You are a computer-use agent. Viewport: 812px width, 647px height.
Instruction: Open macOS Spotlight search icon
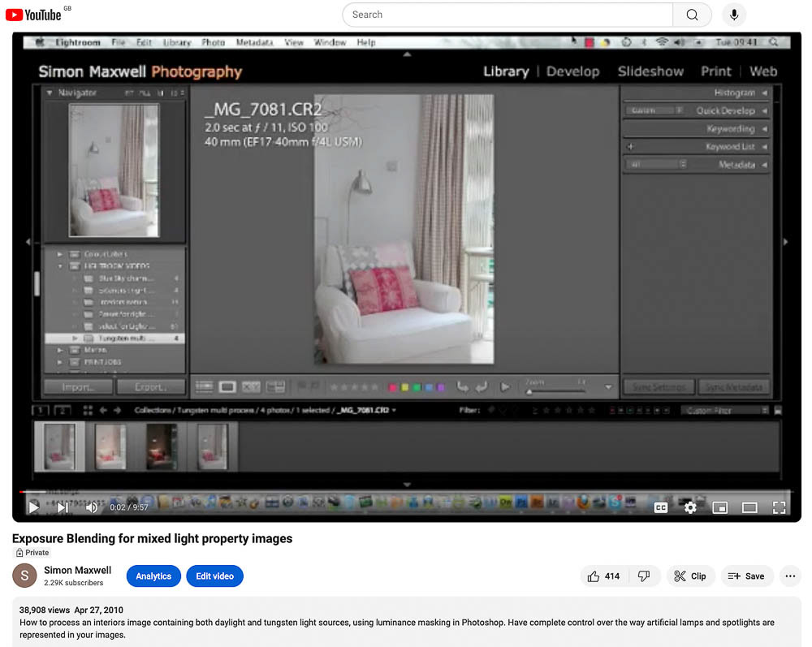click(773, 42)
